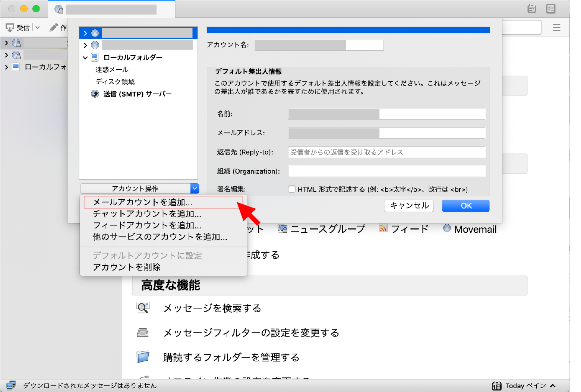Expand the second account in the dialog tree
The image size is (581, 392).
click(x=85, y=45)
